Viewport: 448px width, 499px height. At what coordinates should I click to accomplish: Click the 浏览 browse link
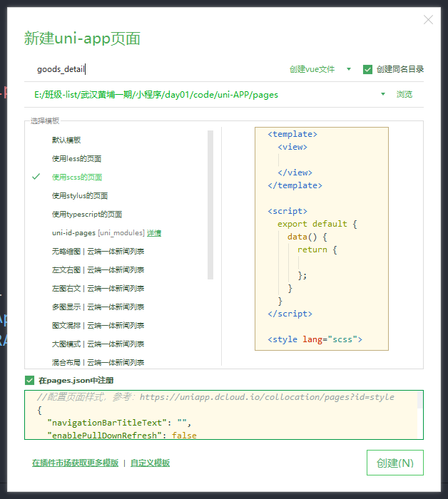point(404,95)
